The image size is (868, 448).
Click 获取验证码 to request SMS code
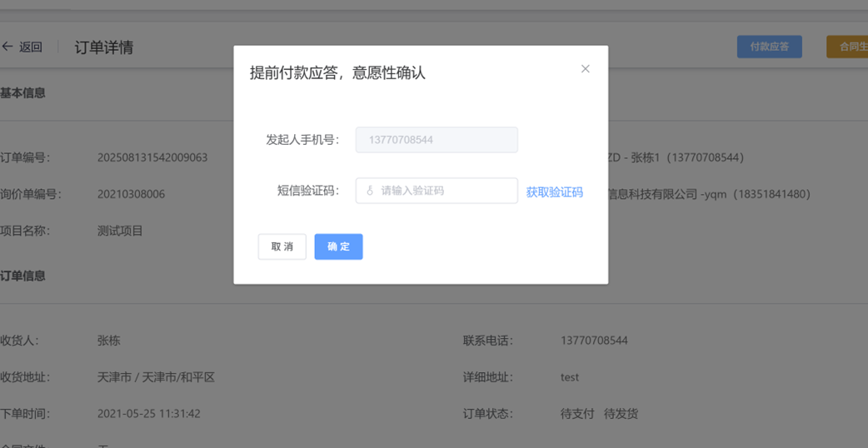(554, 192)
